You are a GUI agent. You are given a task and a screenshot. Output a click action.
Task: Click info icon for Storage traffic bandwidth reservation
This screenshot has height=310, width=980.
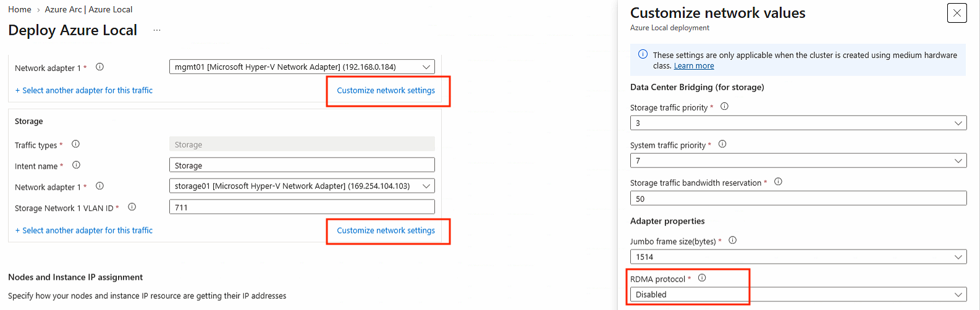click(x=778, y=182)
